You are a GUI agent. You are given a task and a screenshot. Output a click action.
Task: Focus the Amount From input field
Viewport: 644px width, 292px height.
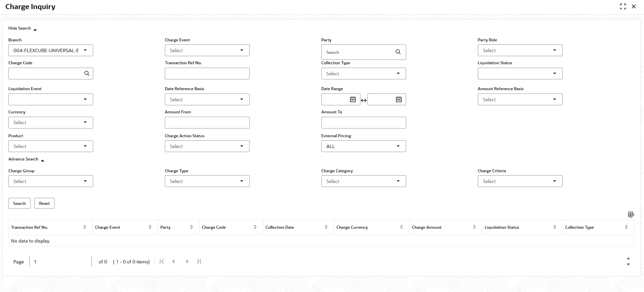tap(207, 123)
